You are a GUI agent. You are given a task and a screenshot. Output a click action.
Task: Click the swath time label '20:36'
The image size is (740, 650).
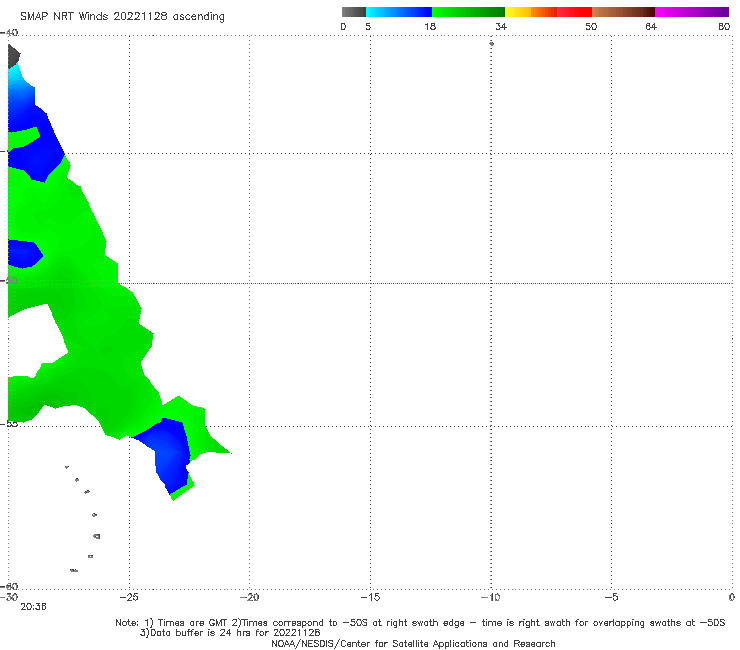pyautogui.click(x=33, y=607)
